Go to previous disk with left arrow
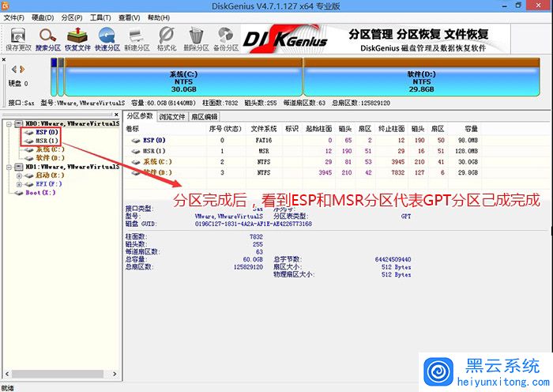This screenshot has height=392, width=553. pos(13,70)
